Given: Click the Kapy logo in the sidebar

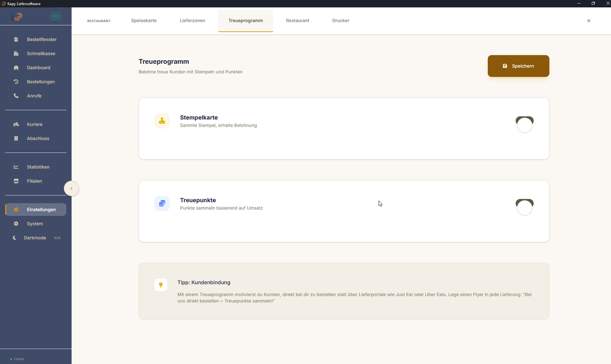Looking at the screenshot, I should click(x=17, y=16).
